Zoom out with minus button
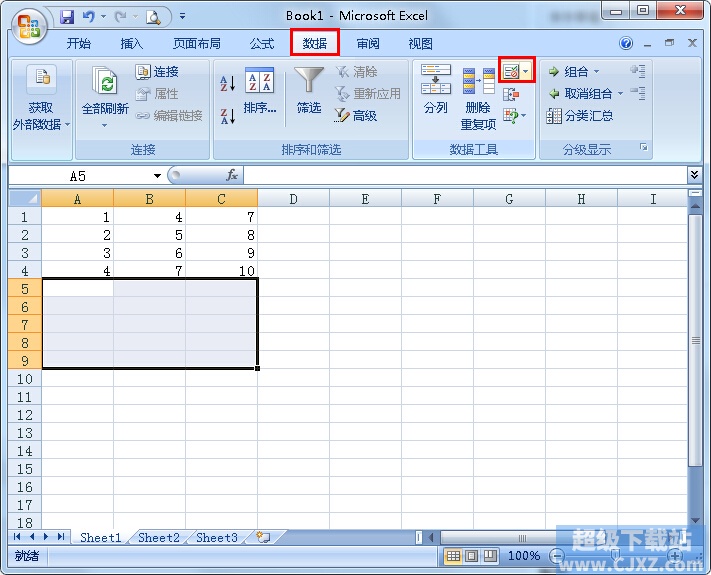Image resolution: width=711 pixels, height=575 pixels. coord(557,556)
